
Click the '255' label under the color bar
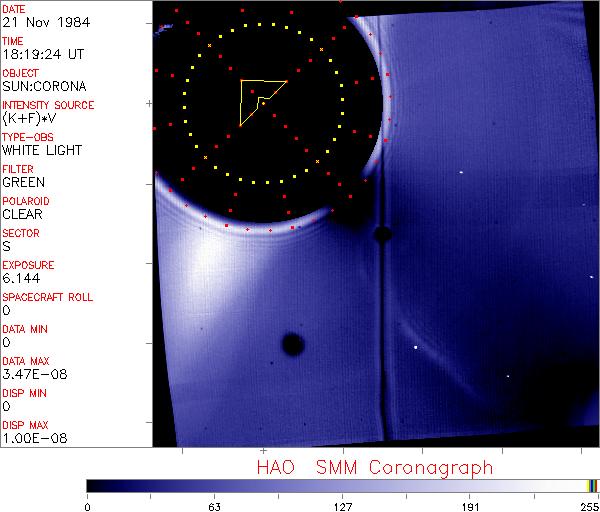(586, 505)
